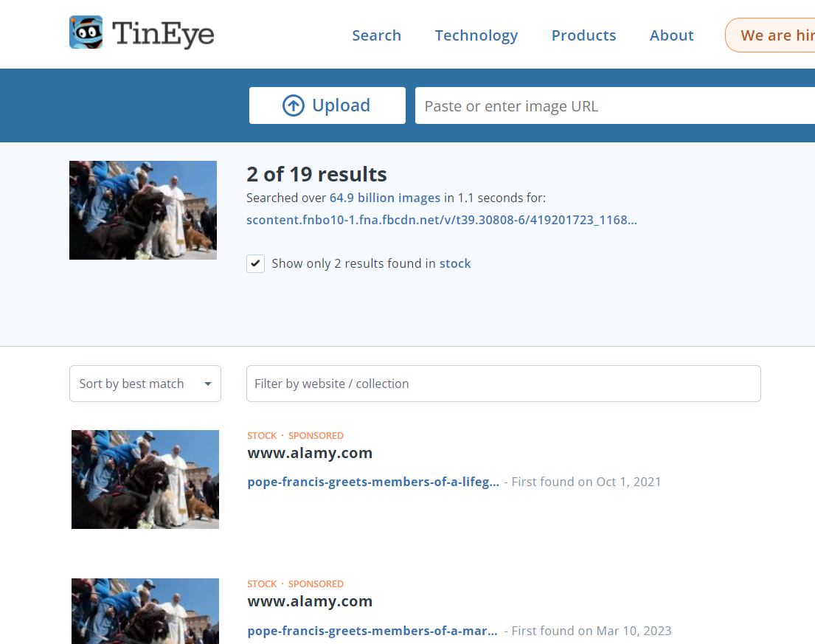Open the 'pope-francis-greets-members-of-a-mar...' link
This screenshot has width=815, height=644.
pyautogui.click(x=373, y=631)
